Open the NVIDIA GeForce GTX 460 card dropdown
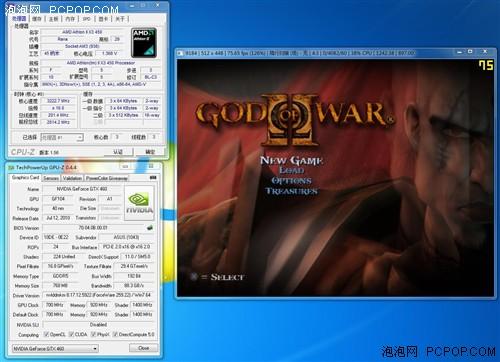The image size is (500, 362). tap(55, 349)
